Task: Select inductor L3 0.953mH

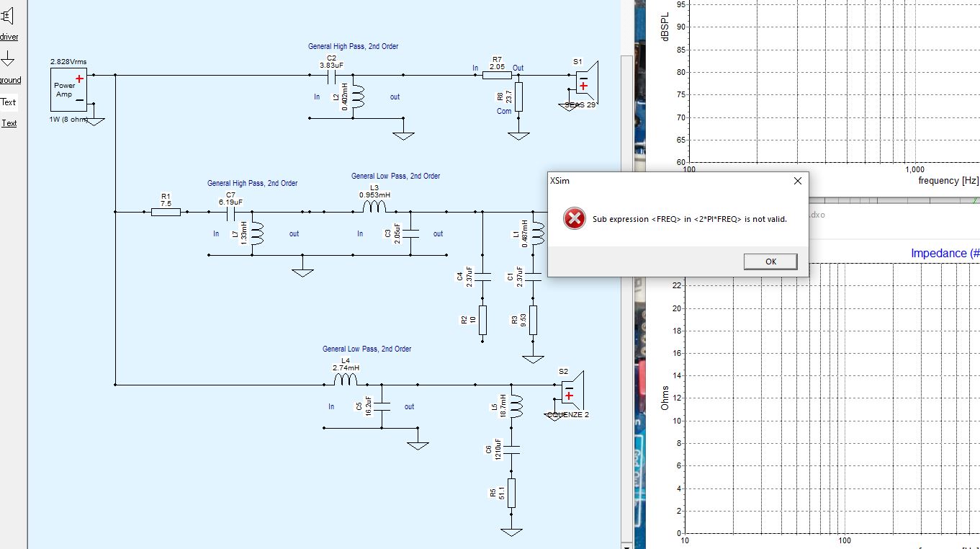Action: (x=374, y=207)
